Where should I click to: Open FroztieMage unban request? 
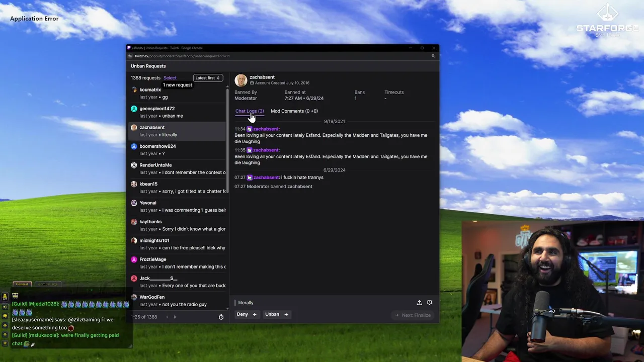pos(177,263)
